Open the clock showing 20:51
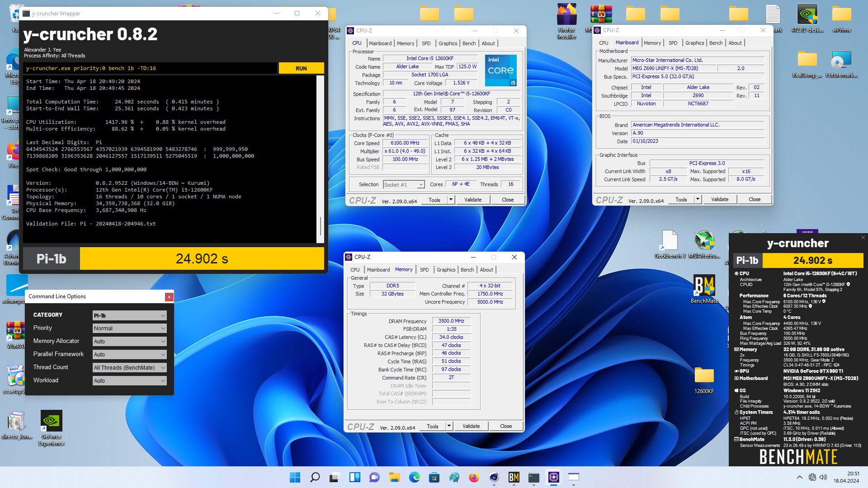The height and width of the screenshot is (488, 868). [847, 477]
